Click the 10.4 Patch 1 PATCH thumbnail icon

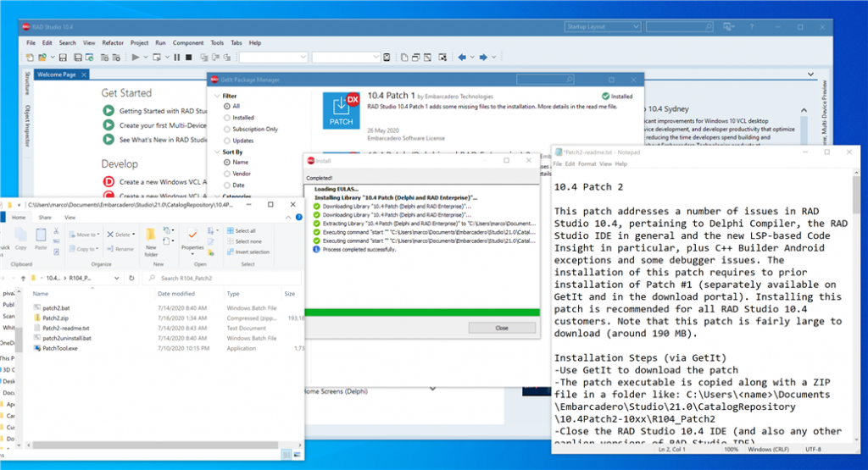341,111
